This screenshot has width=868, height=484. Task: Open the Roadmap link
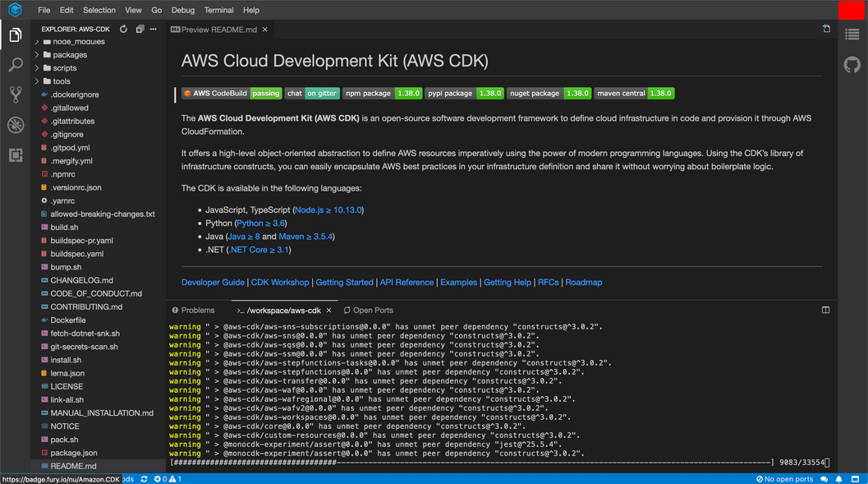pyautogui.click(x=584, y=283)
